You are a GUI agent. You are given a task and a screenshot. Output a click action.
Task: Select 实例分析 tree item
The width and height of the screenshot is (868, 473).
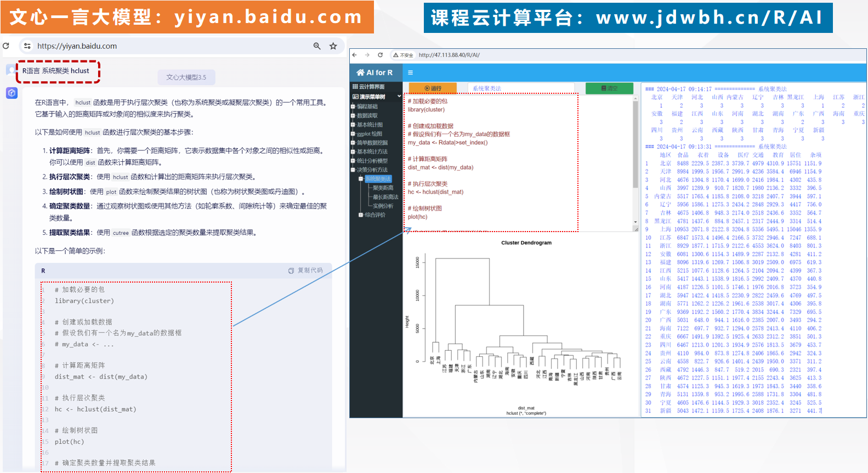click(x=383, y=206)
